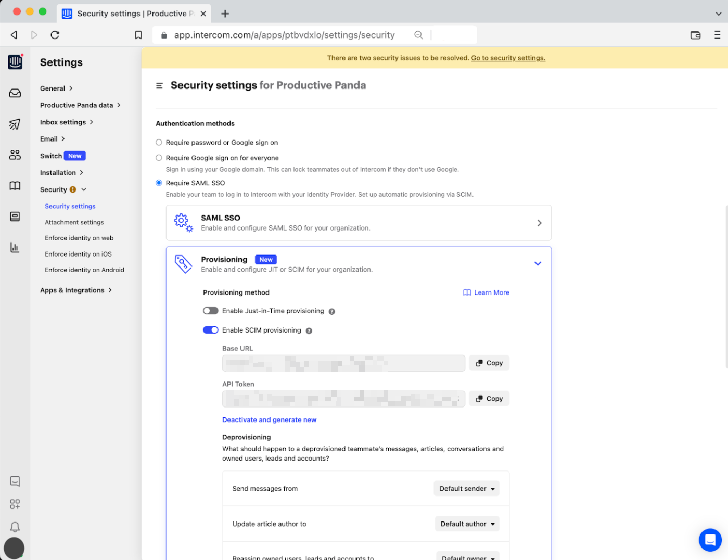Toggle the settings menu hamburger icon
The height and width of the screenshot is (560, 728).
(160, 86)
